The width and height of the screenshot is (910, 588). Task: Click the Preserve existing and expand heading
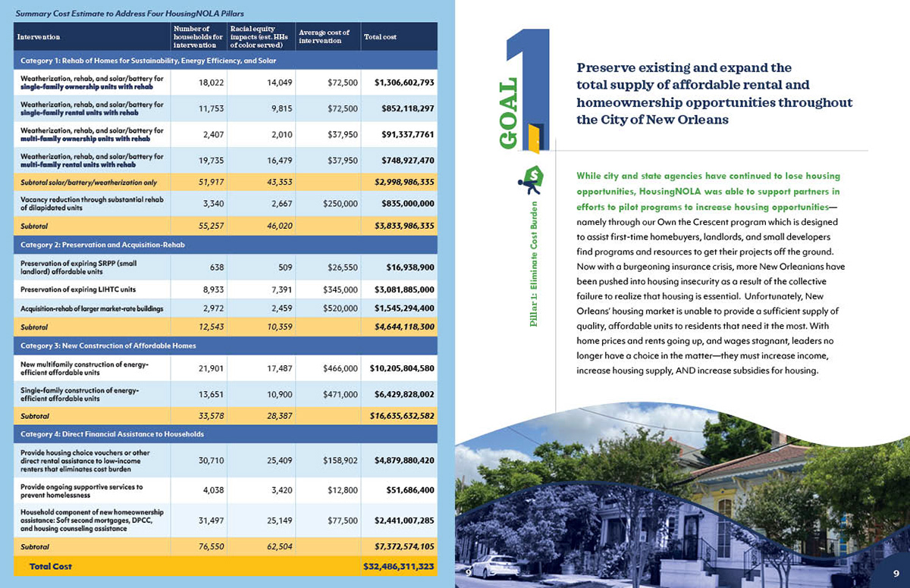pyautogui.click(x=714, y=94)
